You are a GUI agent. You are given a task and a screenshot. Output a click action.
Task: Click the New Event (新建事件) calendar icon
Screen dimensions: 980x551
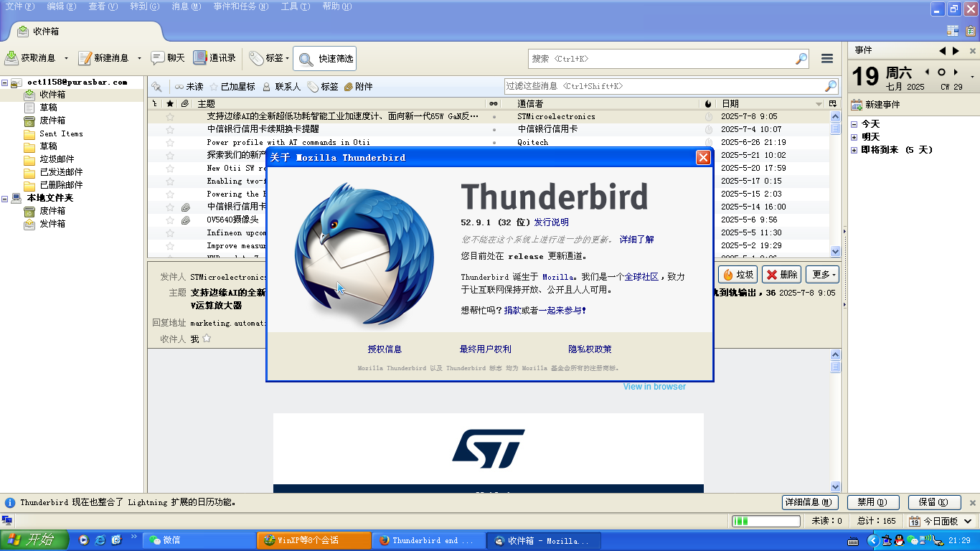tap(856, 105)
